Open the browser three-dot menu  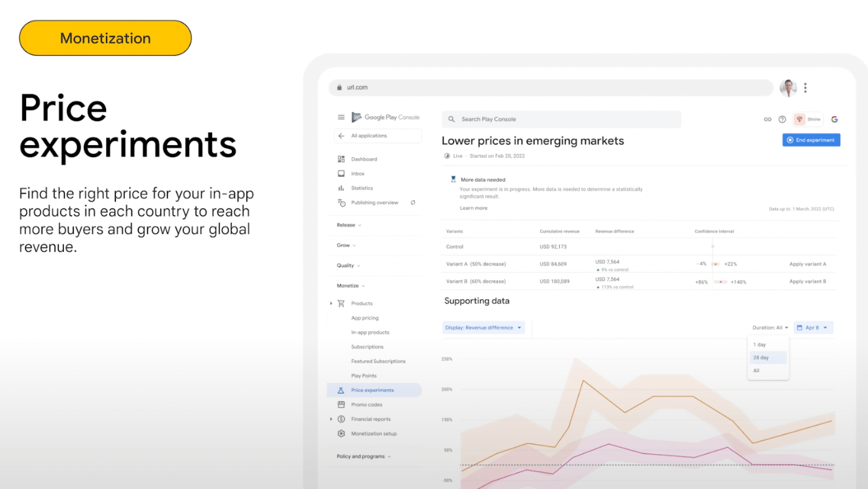805,88
